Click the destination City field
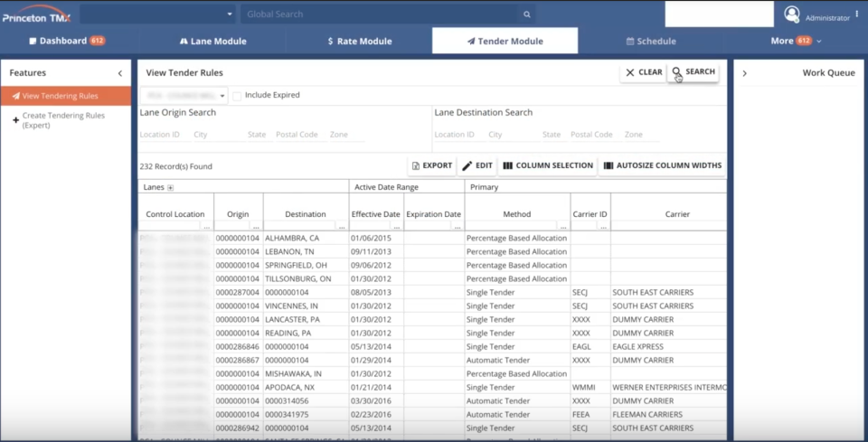Screen dimensions: 868x442 pos(514,135)
